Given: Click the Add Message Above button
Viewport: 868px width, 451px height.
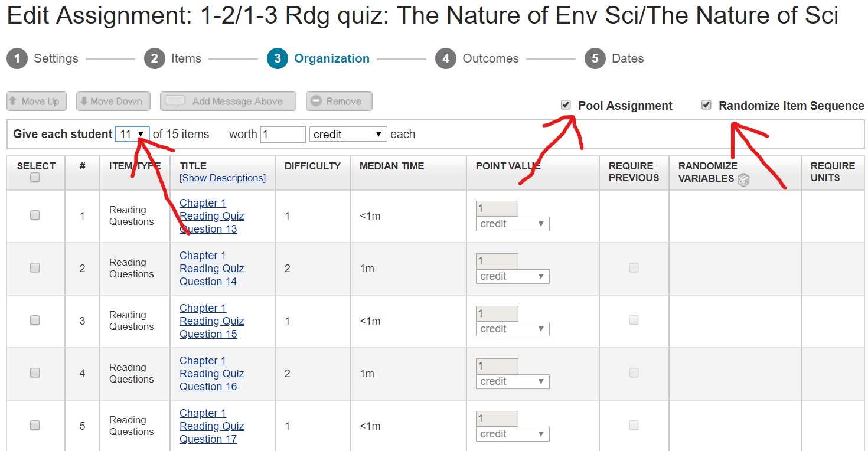Looking at the screenshot, I should coord(227,102).
